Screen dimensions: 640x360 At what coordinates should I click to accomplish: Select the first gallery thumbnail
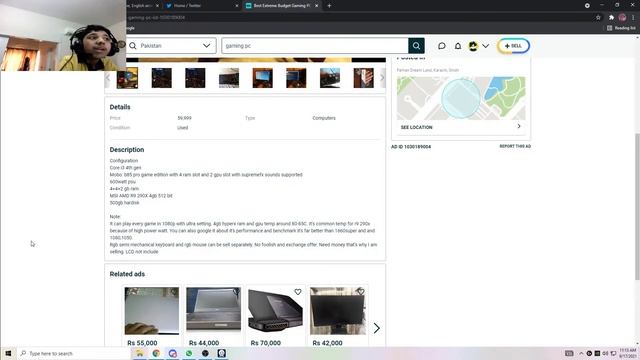[127, 78]
